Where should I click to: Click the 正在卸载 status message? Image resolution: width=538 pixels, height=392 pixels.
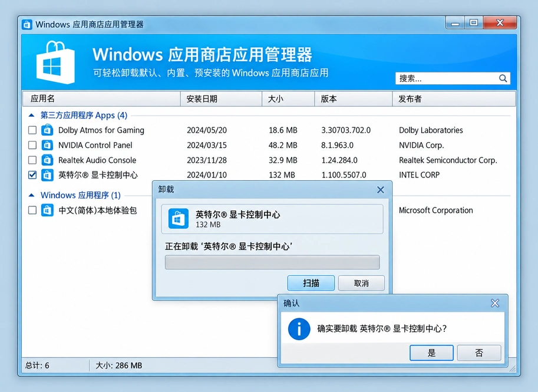(x=229, y=246)
